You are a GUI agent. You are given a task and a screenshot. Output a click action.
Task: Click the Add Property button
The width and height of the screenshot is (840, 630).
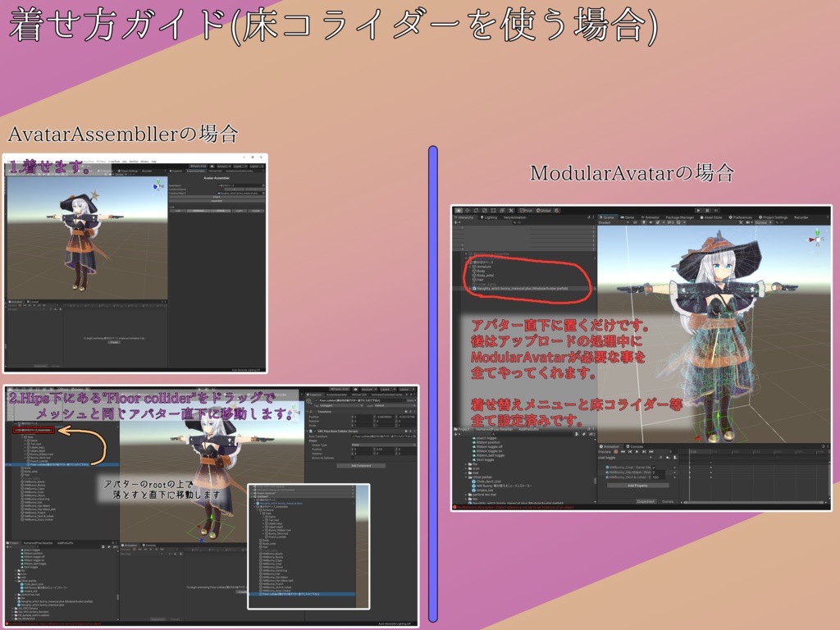click(x=637, y=486)
